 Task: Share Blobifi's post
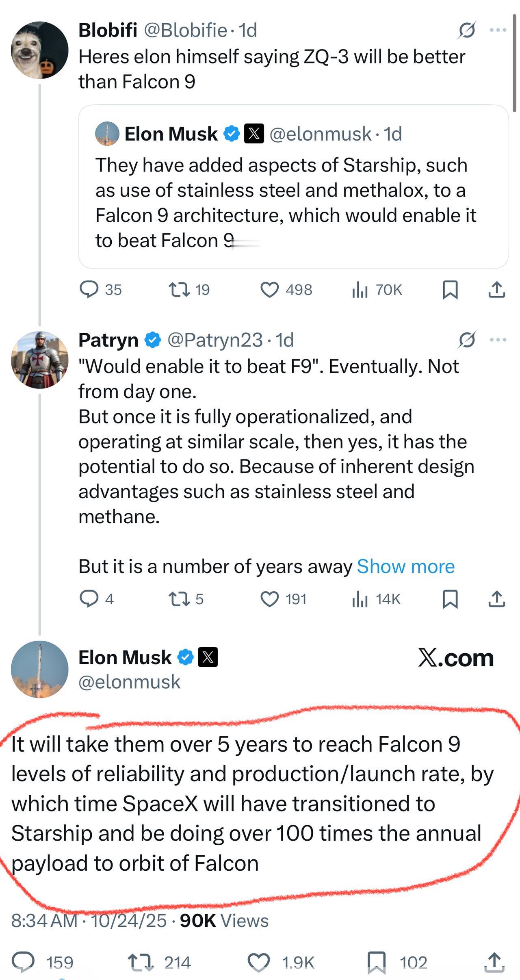(496, 290)
